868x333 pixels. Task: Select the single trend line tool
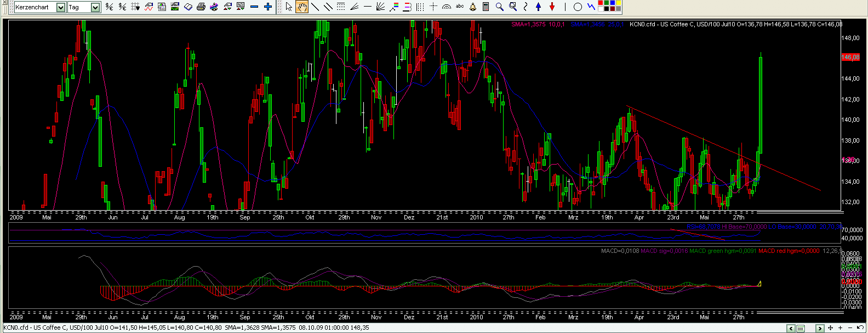(315, 7)
